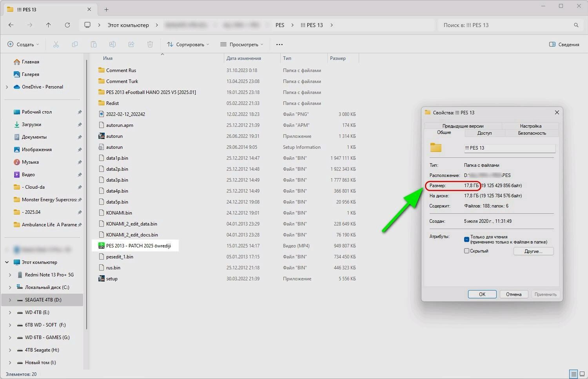Click PES breadcrumb in address bar
Screen dimensions: 588x379
tap(280, 25)
